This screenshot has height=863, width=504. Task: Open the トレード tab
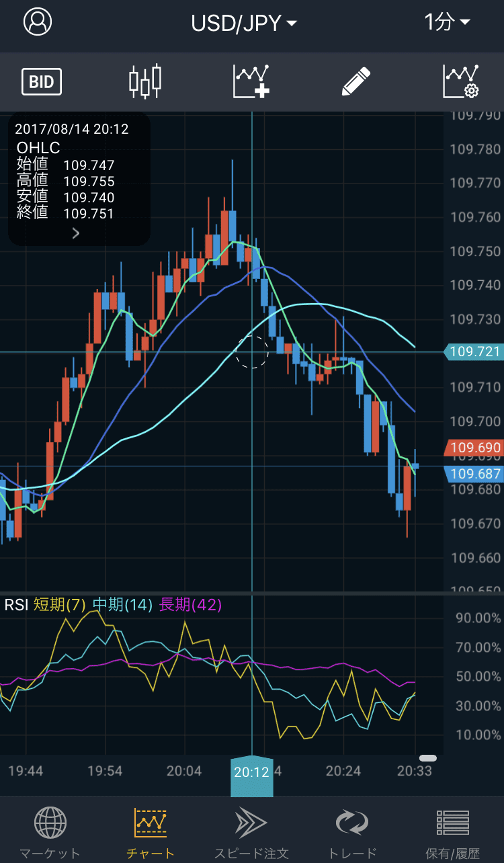[352, 833]
